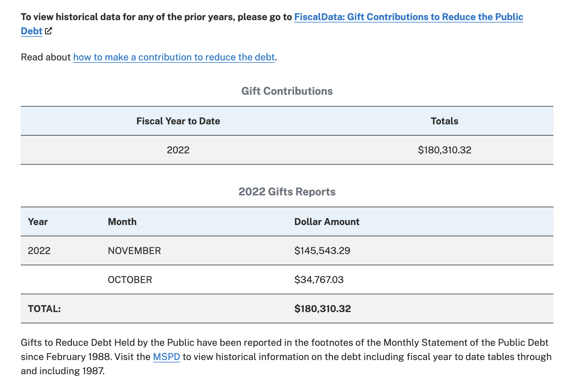Viewport: 573px width, 392px height.
Task: Open how to make a contribution link
Action: pyautogui.click(x=174, y=57)
